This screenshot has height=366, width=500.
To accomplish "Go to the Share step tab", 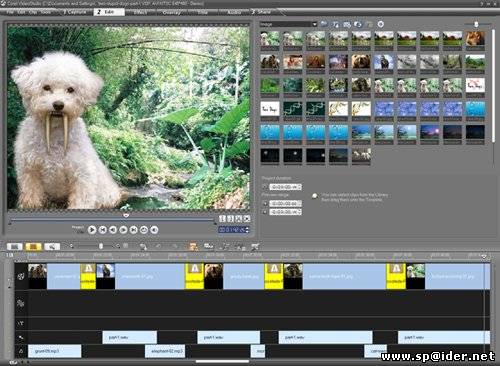I will (x=263, y=12).
